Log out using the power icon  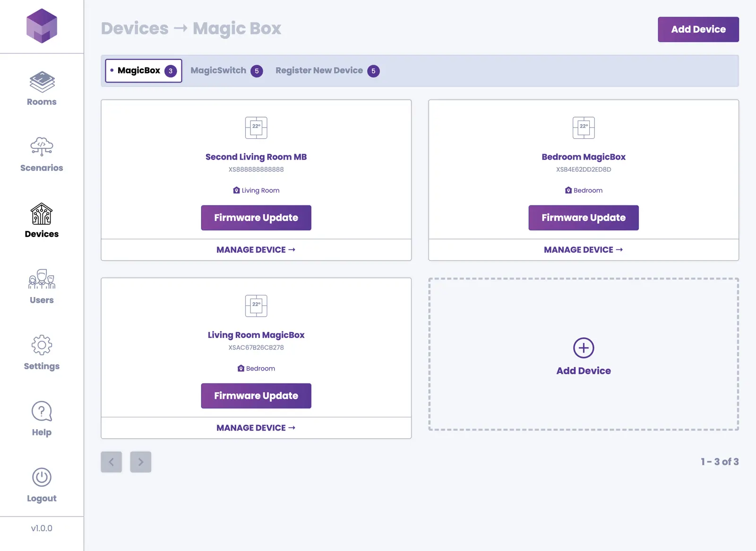(42, 477)
